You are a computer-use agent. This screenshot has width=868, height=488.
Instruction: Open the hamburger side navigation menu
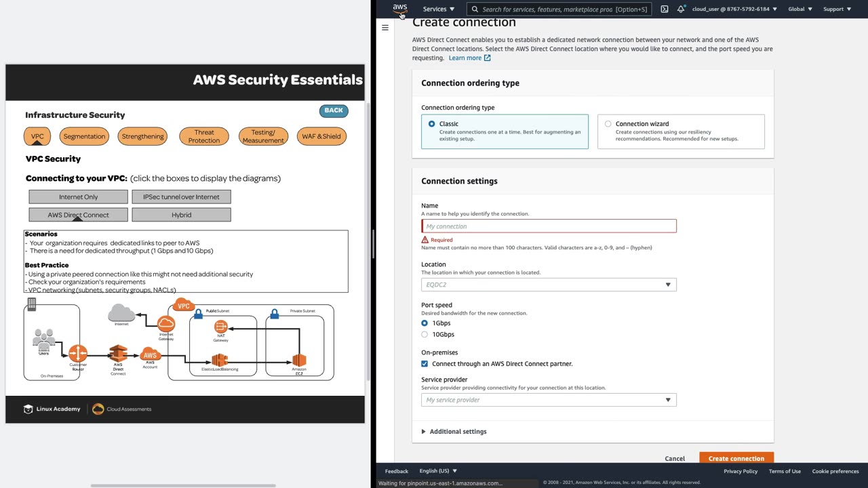pos(385,28)
